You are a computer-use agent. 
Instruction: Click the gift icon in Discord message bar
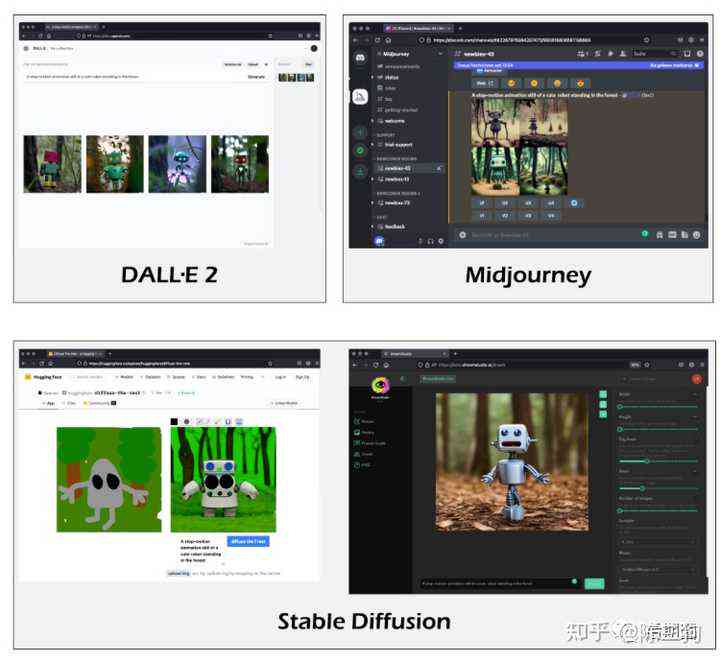click(660, 235)
